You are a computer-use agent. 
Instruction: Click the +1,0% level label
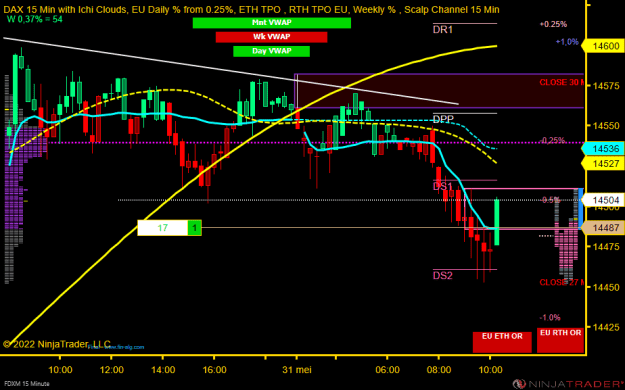pyautogui.click(x=567, y=42)
